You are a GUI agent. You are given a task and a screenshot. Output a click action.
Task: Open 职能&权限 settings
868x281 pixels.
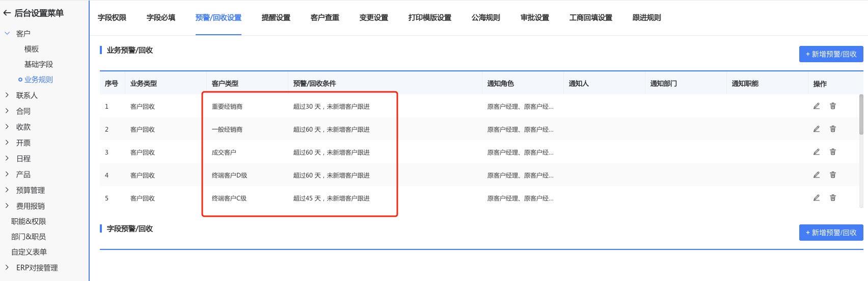click(29, 221)
